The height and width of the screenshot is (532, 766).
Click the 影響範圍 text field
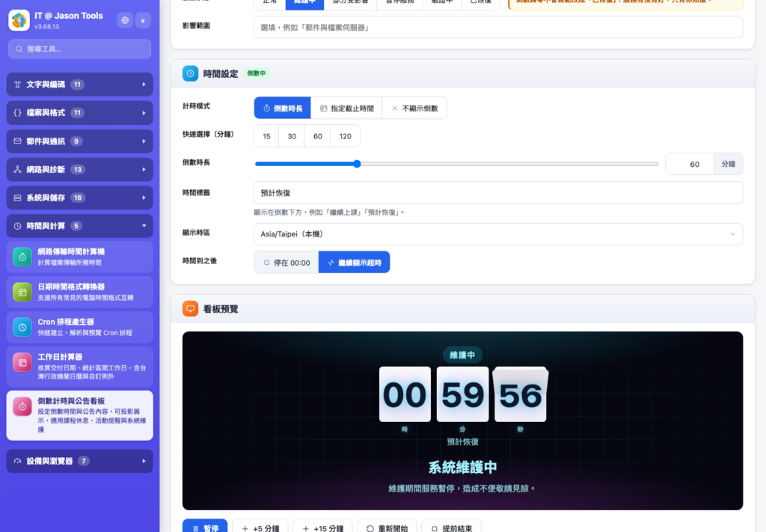(x=498, y=28)
